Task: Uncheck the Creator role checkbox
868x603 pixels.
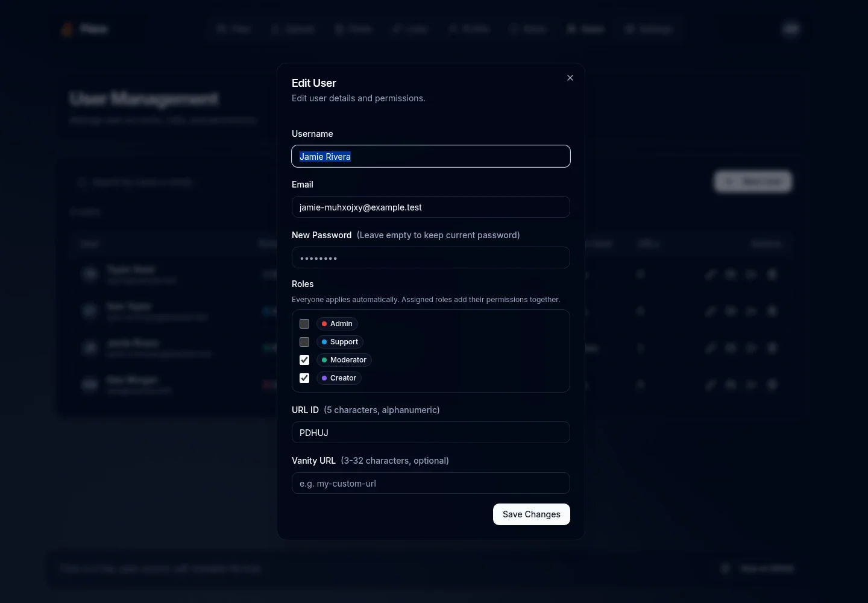Action: click(304, 378)
